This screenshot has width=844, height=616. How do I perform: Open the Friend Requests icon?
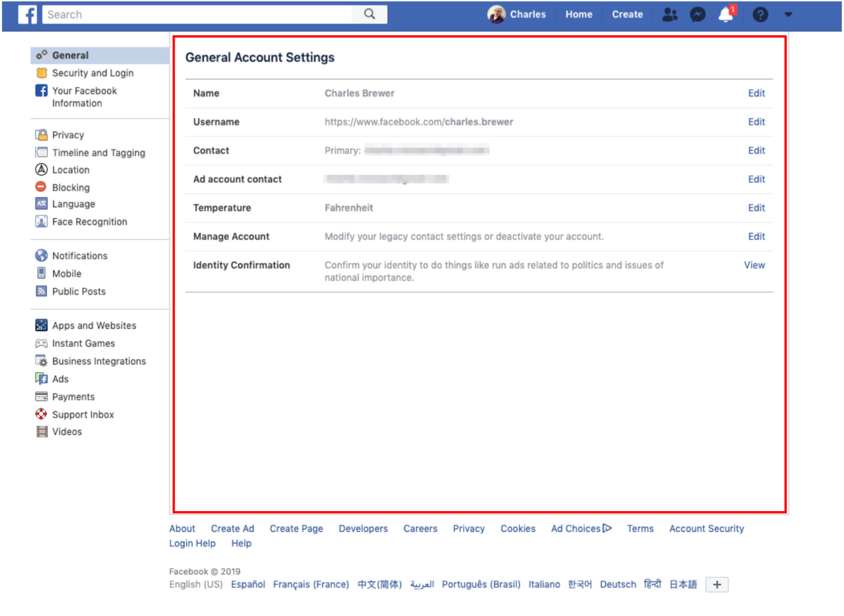pos(670,14)
